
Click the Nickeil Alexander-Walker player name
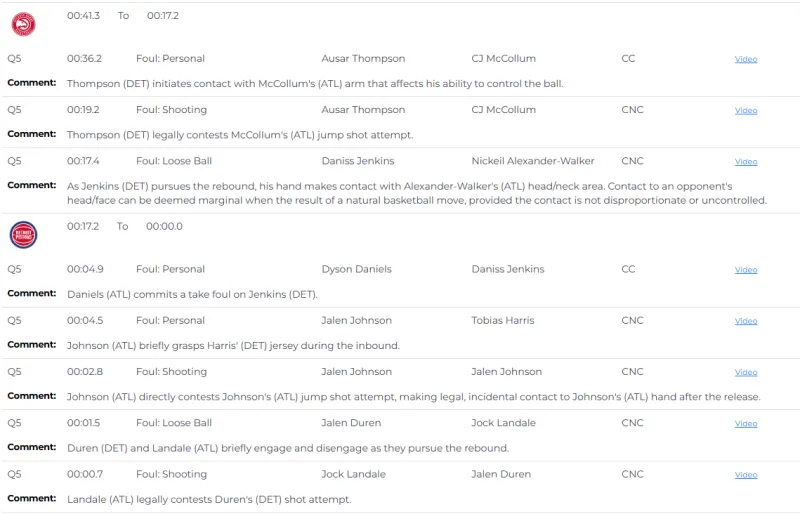point(532,161)
